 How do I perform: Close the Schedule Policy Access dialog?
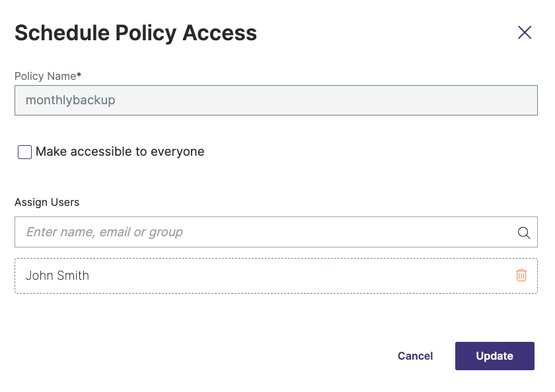point(525,32)
